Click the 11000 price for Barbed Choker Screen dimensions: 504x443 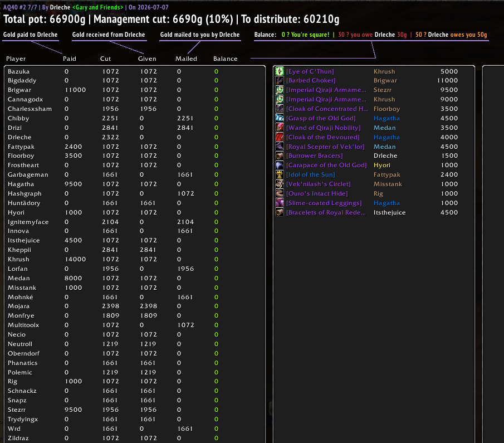447,80
